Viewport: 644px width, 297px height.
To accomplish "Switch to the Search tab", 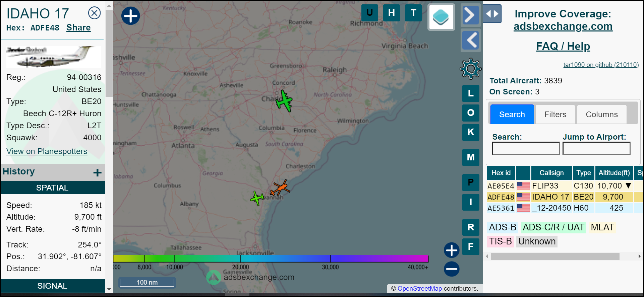I will (x=512, y=115).
